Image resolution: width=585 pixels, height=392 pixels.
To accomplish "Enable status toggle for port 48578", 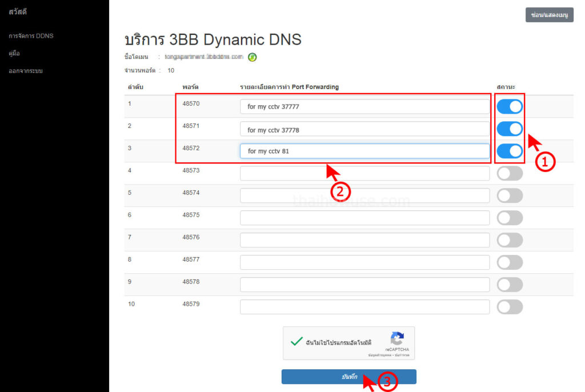I will pos(510,285).
